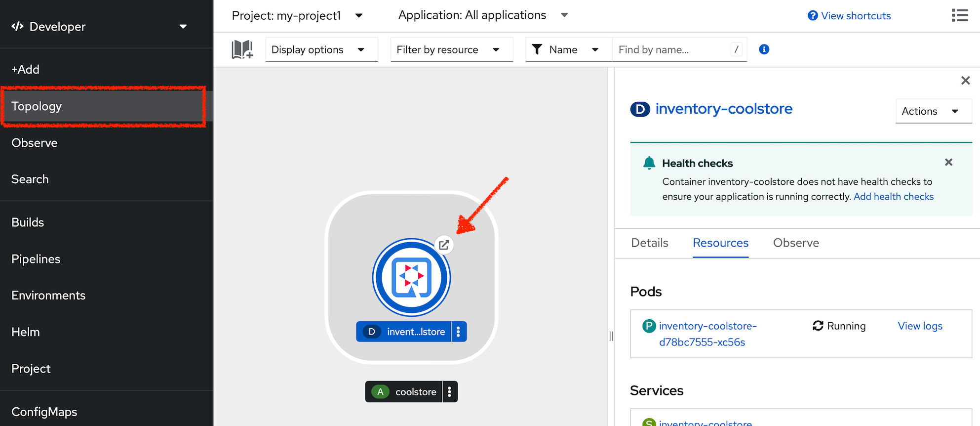The width and height of the screenshot is (980, 426).
Task: Click View shortcuts link
Action: click(856, 16)
